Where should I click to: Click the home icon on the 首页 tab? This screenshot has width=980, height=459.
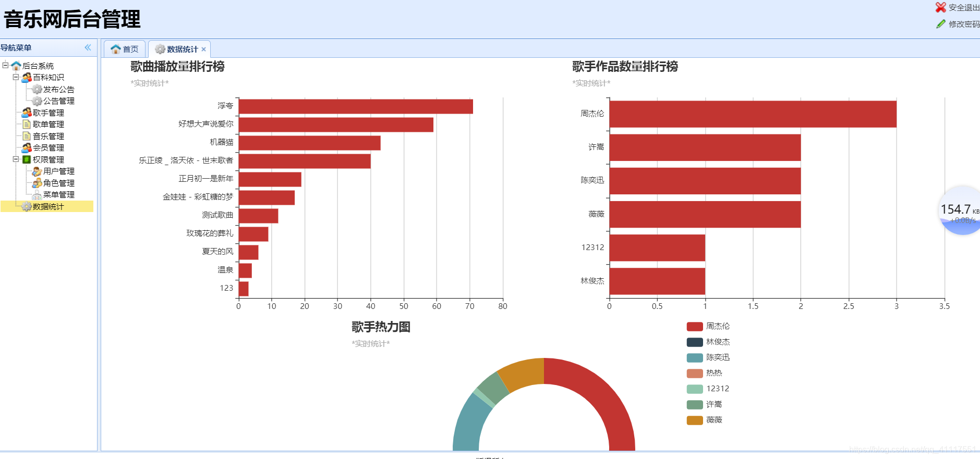[x=116, y=49]
